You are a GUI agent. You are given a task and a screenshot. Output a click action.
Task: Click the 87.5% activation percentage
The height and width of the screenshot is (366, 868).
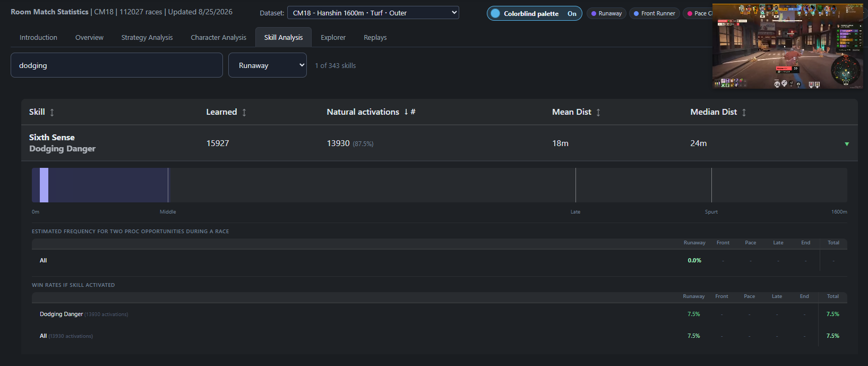coord(363,144)
